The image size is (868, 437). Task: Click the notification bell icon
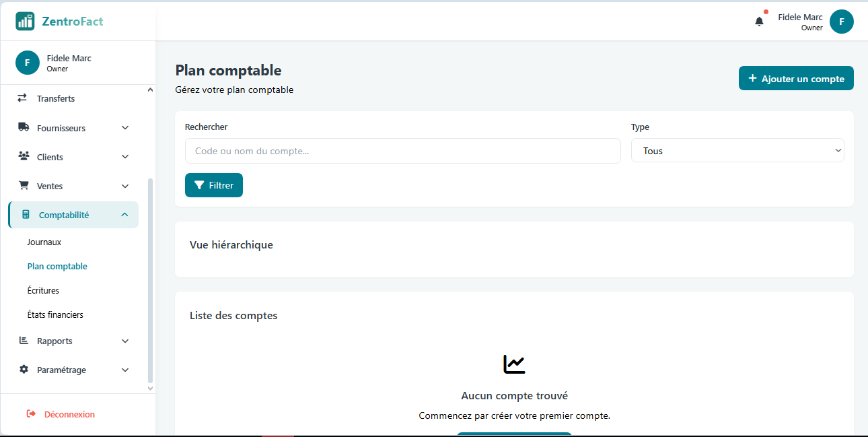[x=759, y=22]
